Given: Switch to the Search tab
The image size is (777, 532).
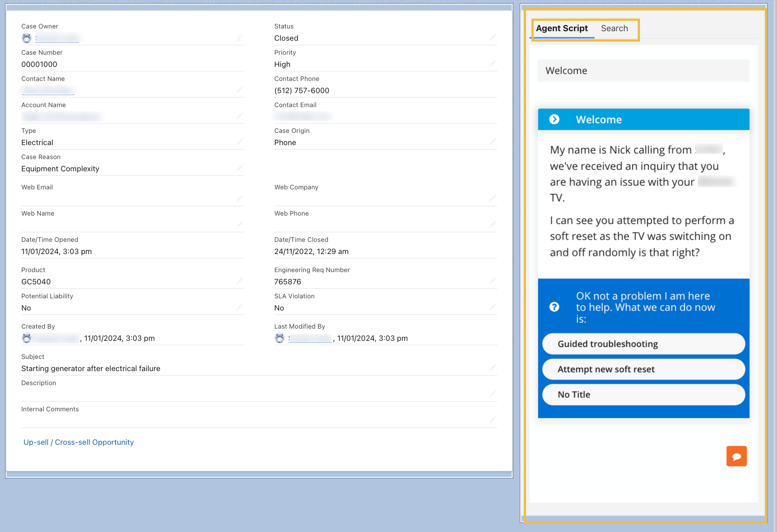Looking at the screenshot, I should click(x=614, y=28).
